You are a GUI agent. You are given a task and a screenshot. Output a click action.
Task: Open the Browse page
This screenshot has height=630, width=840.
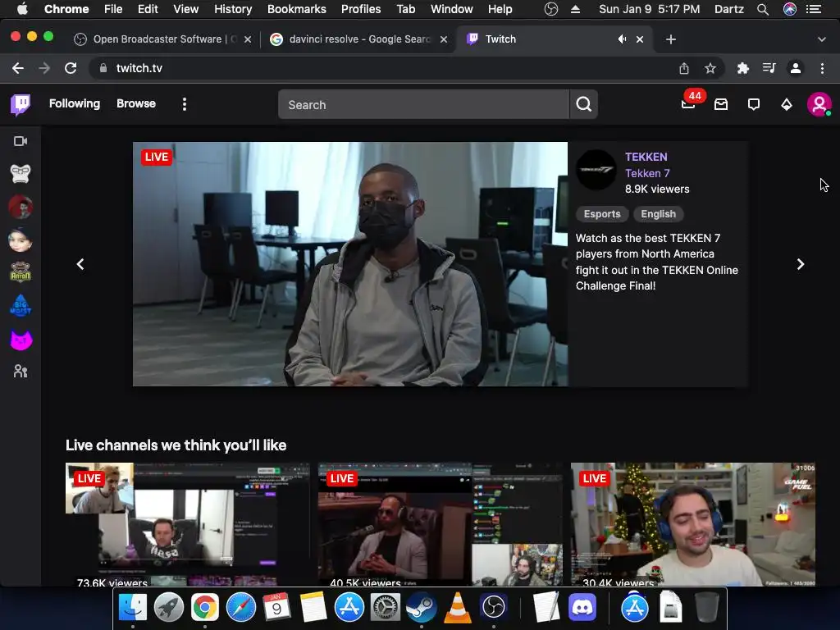[136, 104]
